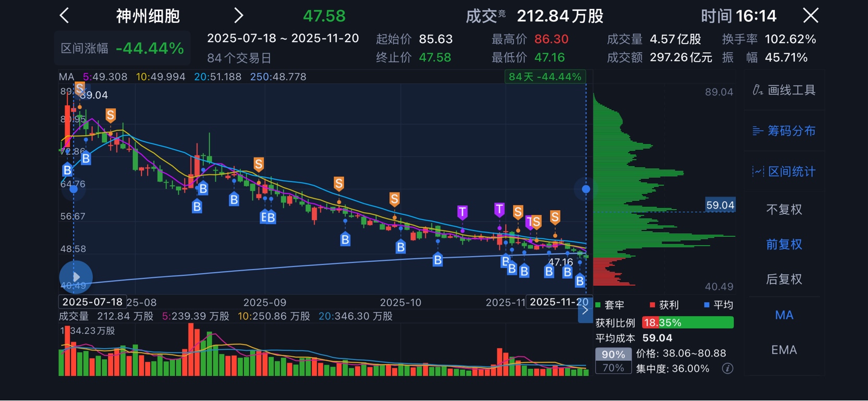Click the purple T marker in October
Screen dimensions: 868x401
pos(462,212)
